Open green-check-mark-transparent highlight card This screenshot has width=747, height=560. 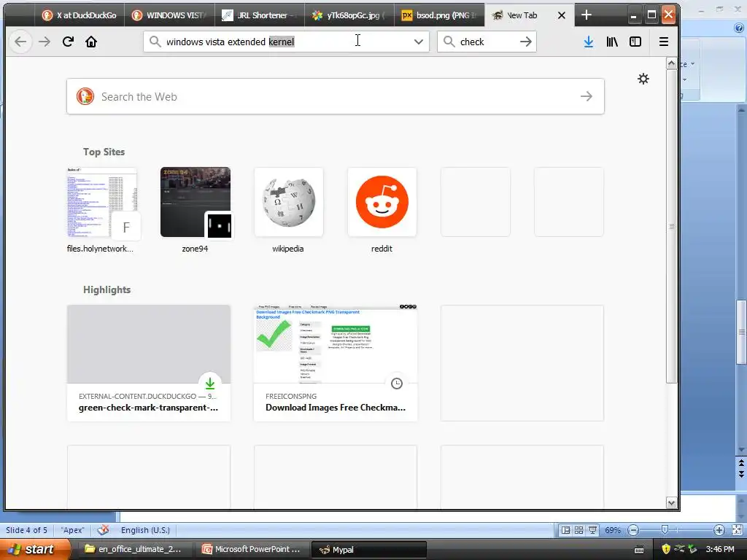coord(149,363)
